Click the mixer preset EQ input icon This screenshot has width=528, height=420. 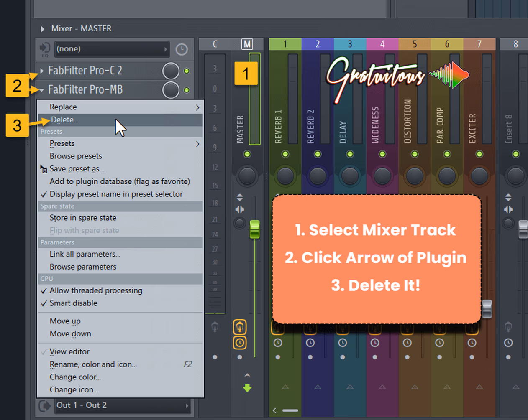pos(44,49)
